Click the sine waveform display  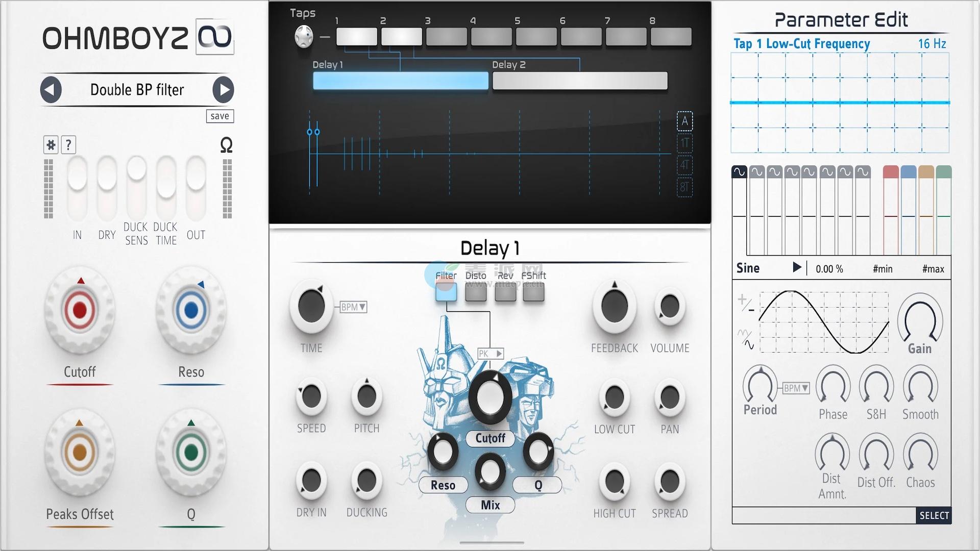[x=824, y=322]
